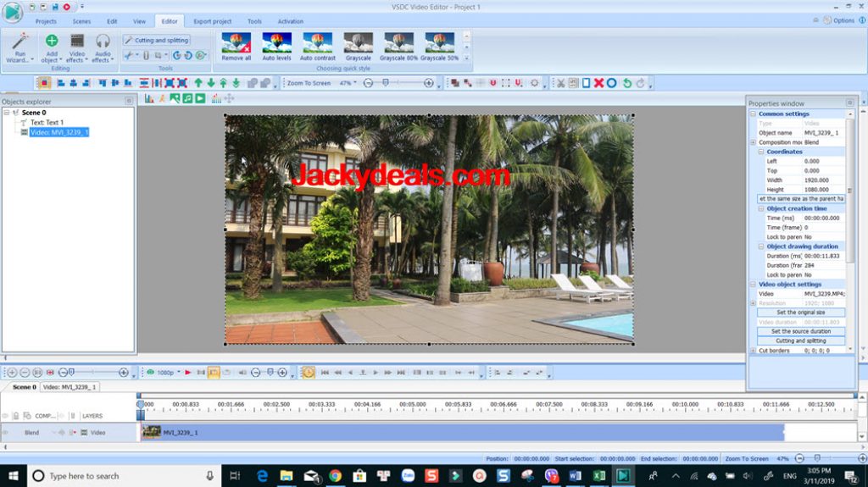Screen dimensions: 868x487
Task: Apply the Auto contrast quick style
Action: pyautogui.click(x=318, y=47)
